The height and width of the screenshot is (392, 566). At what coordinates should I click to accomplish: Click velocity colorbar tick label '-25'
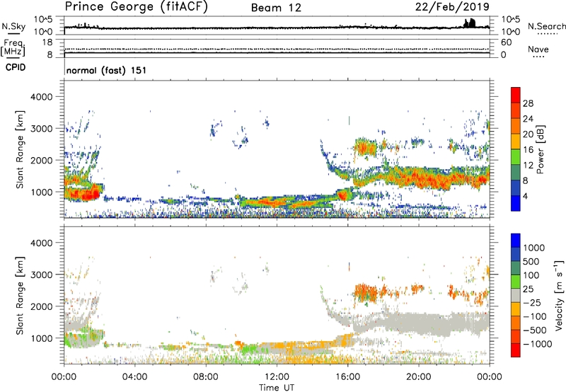point(532,302)
